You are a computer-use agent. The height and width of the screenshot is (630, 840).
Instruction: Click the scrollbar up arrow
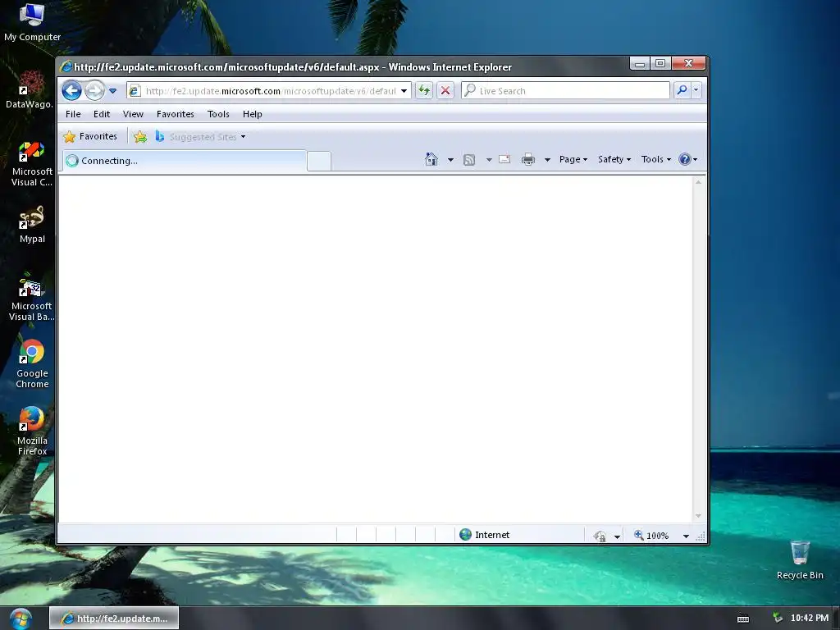(698, 183)
